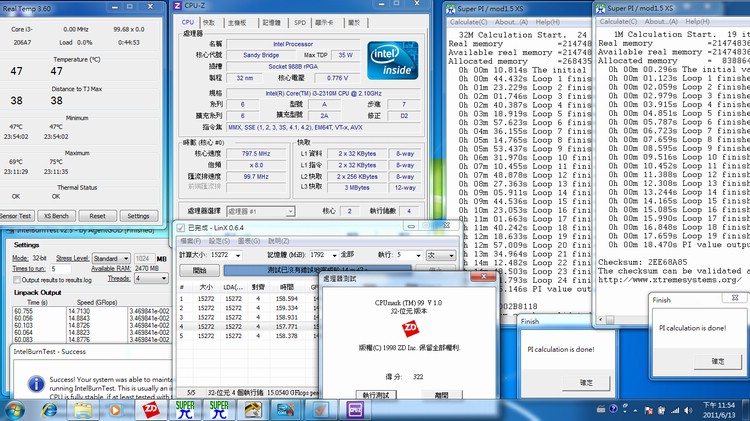Click 執行測試 button in CPUmark dialog

(376, 395)
